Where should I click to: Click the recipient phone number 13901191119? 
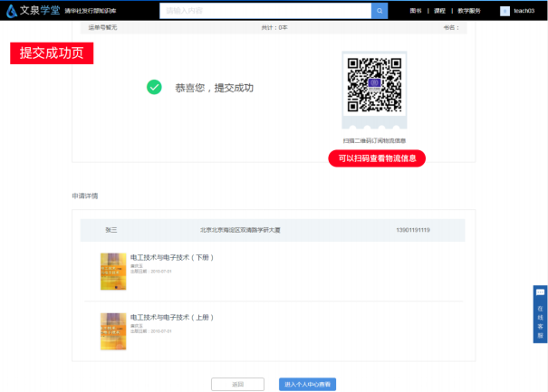[x=412, y=230]
